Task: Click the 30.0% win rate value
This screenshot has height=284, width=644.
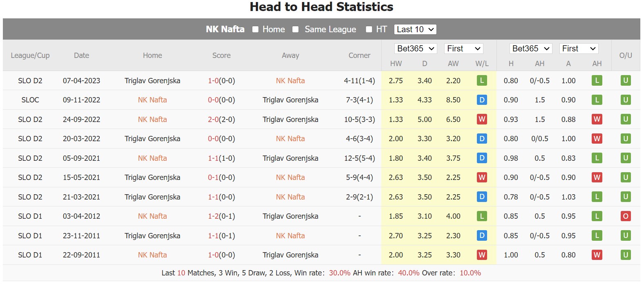Action: pyautogui.click(x=340, y=273)
